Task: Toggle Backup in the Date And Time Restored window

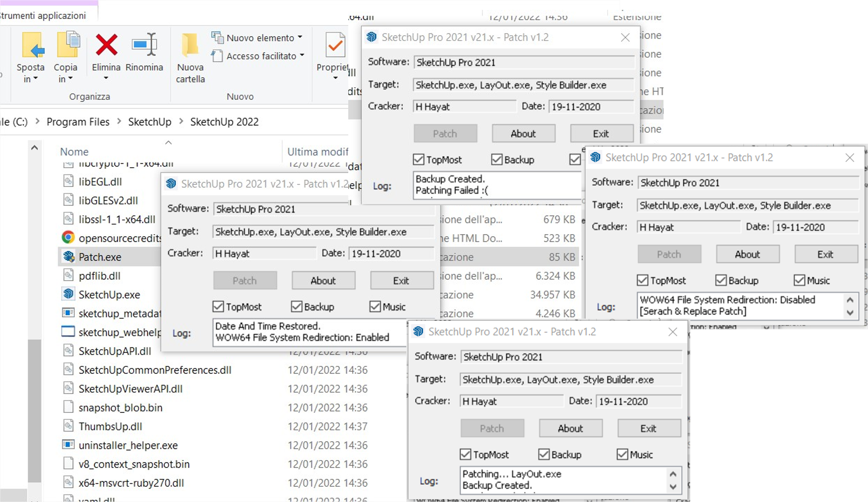Action: tap(296, 307)
